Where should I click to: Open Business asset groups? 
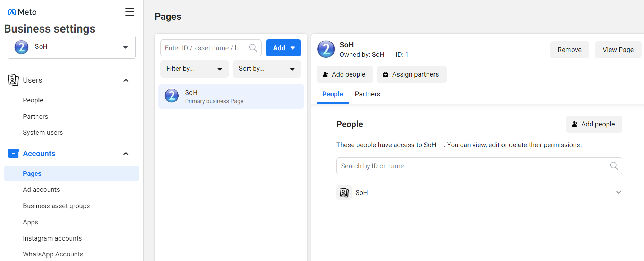pos(57,206)
